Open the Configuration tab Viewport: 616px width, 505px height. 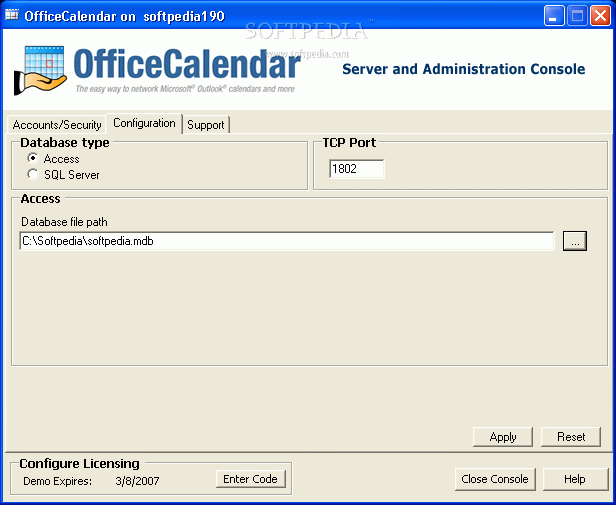click(144, 123)
